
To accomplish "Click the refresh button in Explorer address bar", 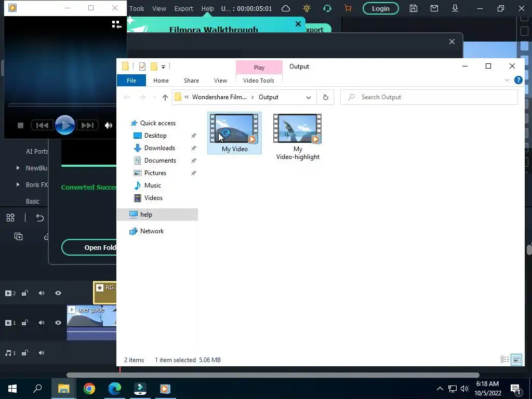I will 325,97.
